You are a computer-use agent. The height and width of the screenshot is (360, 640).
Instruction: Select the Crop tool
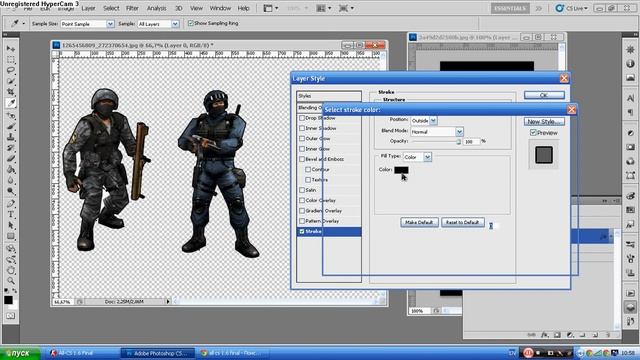click(11, 92)
